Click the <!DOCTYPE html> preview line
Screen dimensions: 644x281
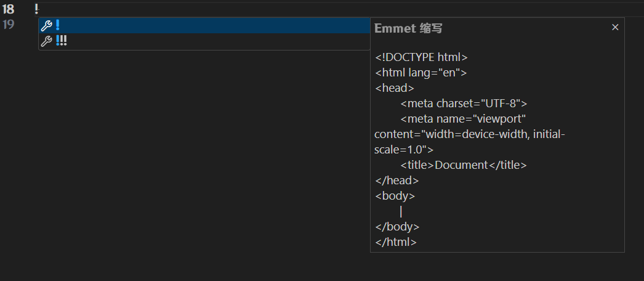click(x=422, y=57)
